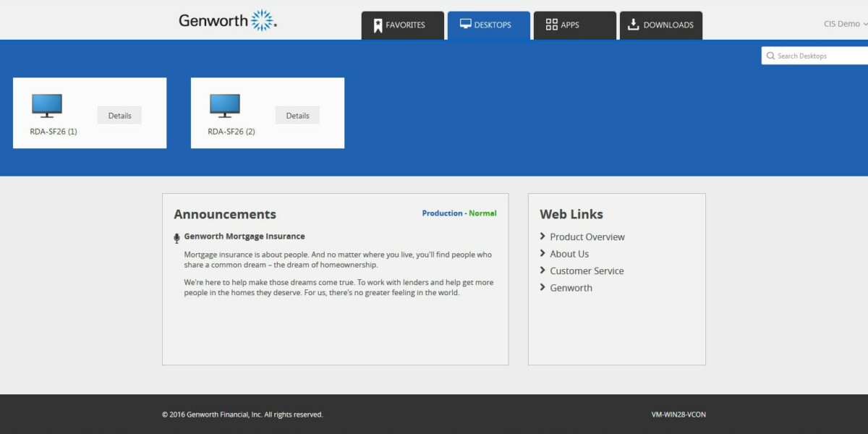
Task: Click the grid icon on Apps tab
Action: click(x=552, y=25)
